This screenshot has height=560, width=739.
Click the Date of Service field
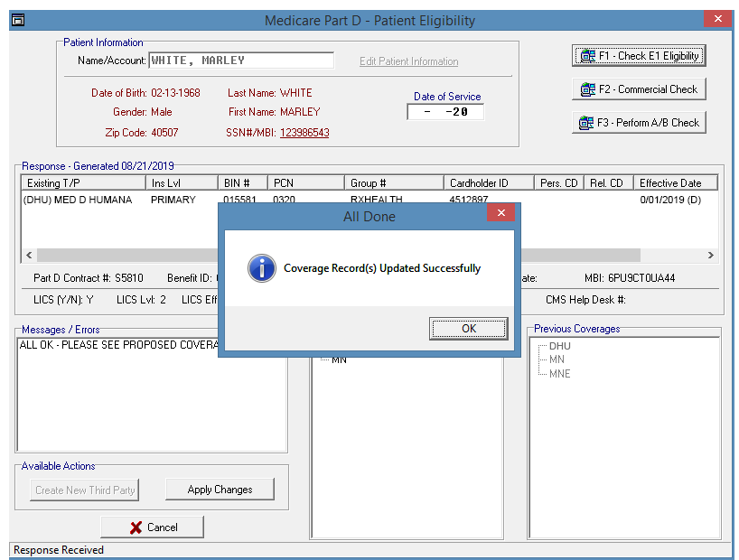pos(445,112)
